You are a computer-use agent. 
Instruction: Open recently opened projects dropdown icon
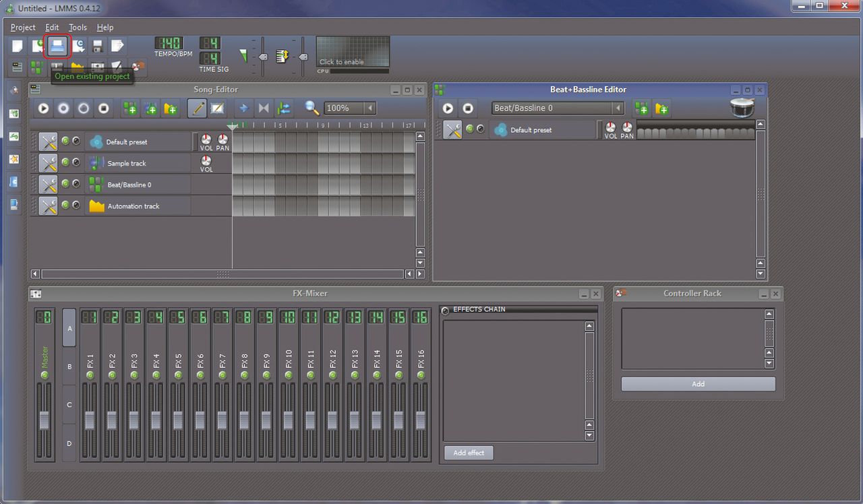(78, 46)
